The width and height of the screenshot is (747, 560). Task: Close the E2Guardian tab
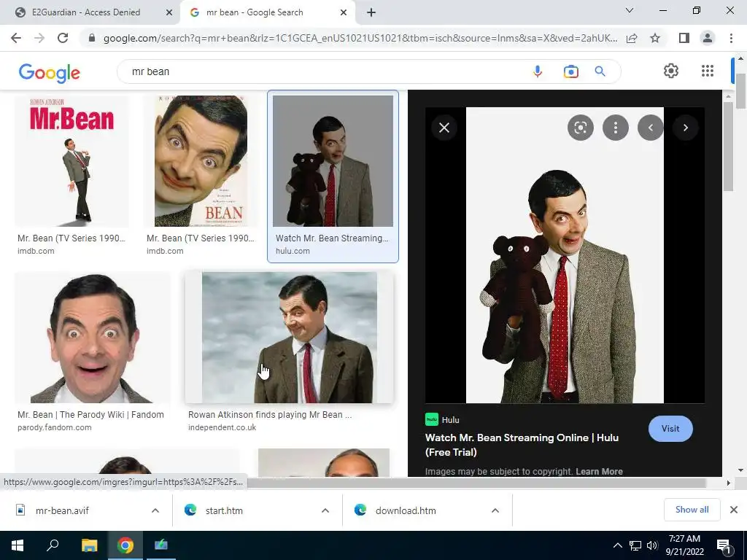click(169, 13)
